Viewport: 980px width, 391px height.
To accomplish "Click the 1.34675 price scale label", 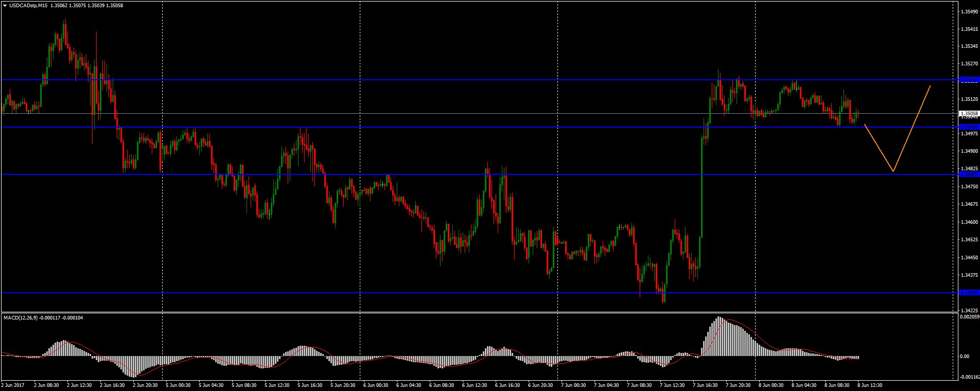I will pyautogui.click(x=969, y=204).
